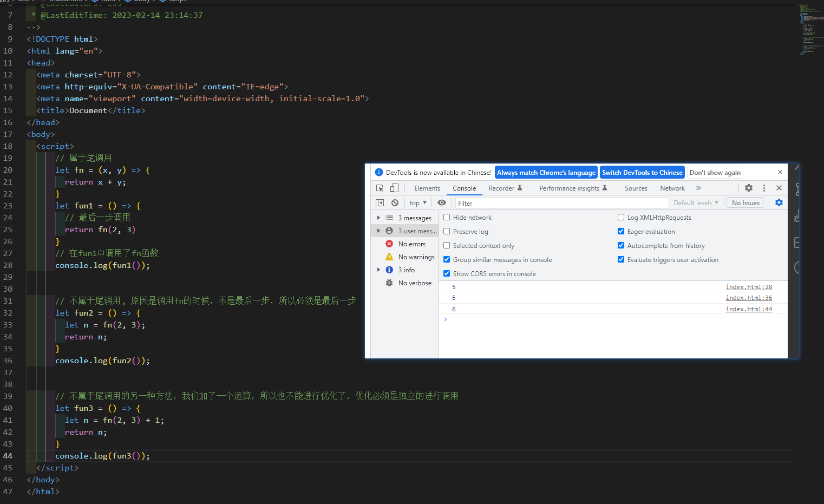
Task: Switch to the Console tab
Action: [464, 188]
